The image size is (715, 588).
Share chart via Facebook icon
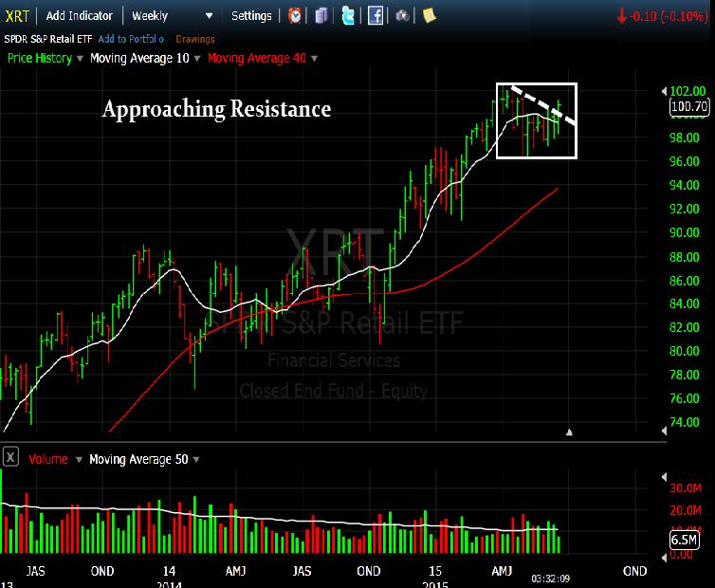(375, 16)
